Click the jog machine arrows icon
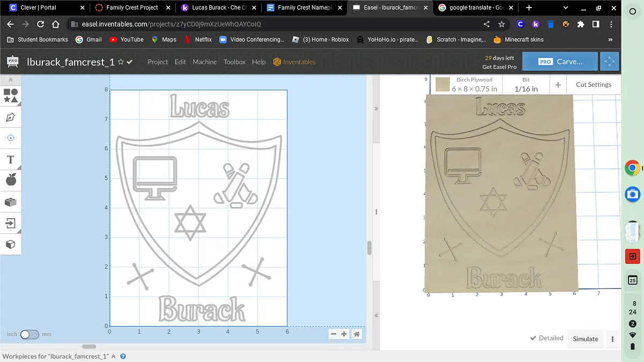 tap(610, 62)
